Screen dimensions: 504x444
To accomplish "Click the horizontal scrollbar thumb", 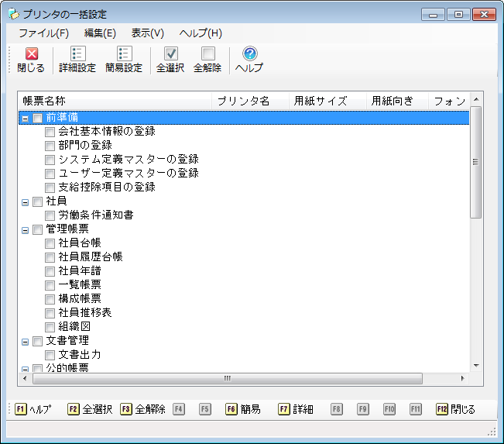I will [227, 379].
